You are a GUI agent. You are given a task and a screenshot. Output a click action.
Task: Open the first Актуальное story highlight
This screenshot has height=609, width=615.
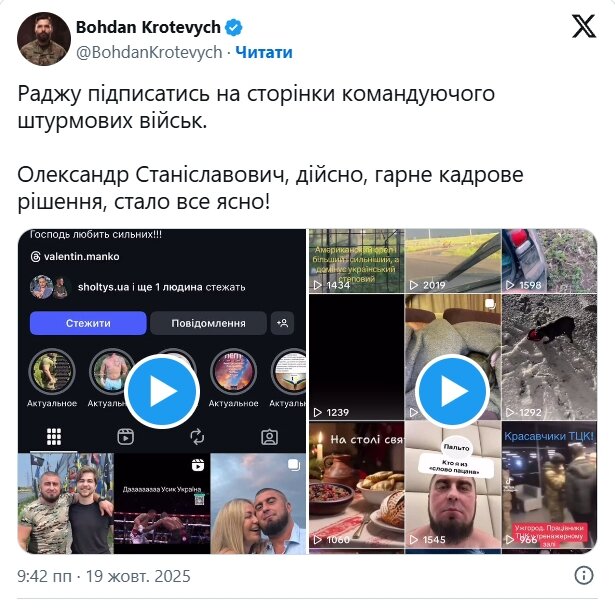click(52, 371)
